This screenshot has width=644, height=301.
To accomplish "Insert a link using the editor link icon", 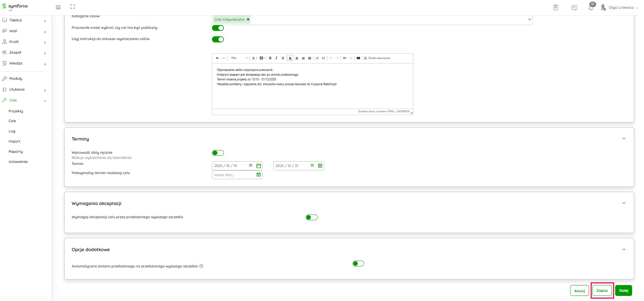I will (344, 58).
